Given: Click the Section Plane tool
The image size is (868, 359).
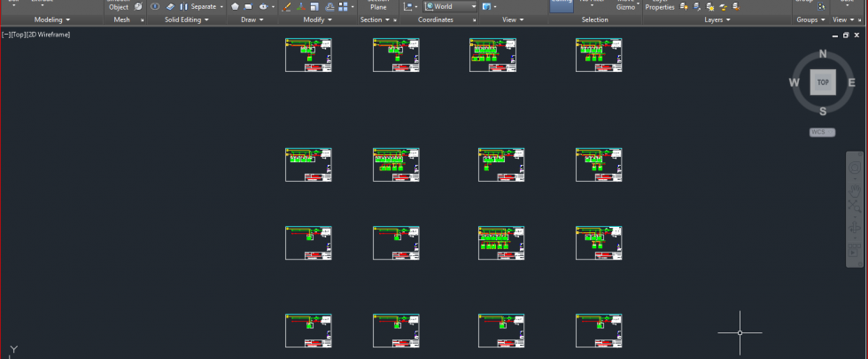Looking at the screenshot, I should (x=378, y=5).
